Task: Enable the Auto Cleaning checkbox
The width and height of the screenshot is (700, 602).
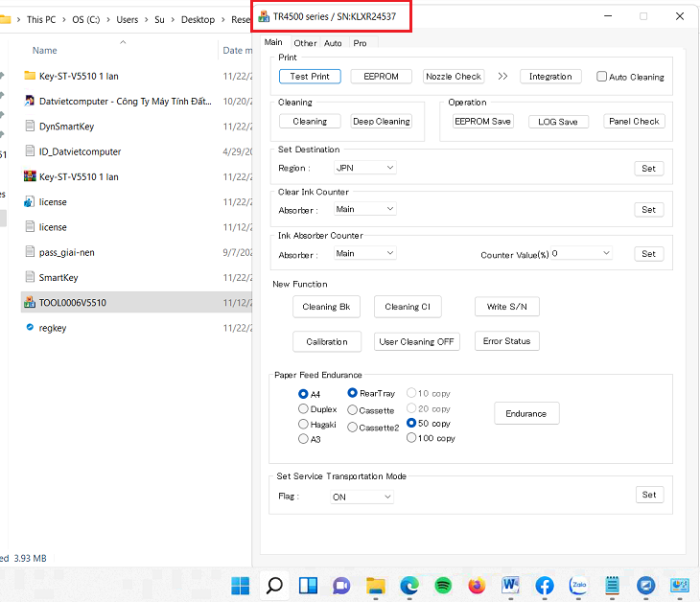Action: coord(601,77)
